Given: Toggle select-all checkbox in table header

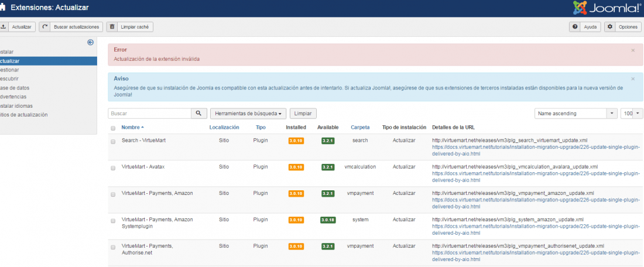Looking at the screenshot, I should click(113, 128).
